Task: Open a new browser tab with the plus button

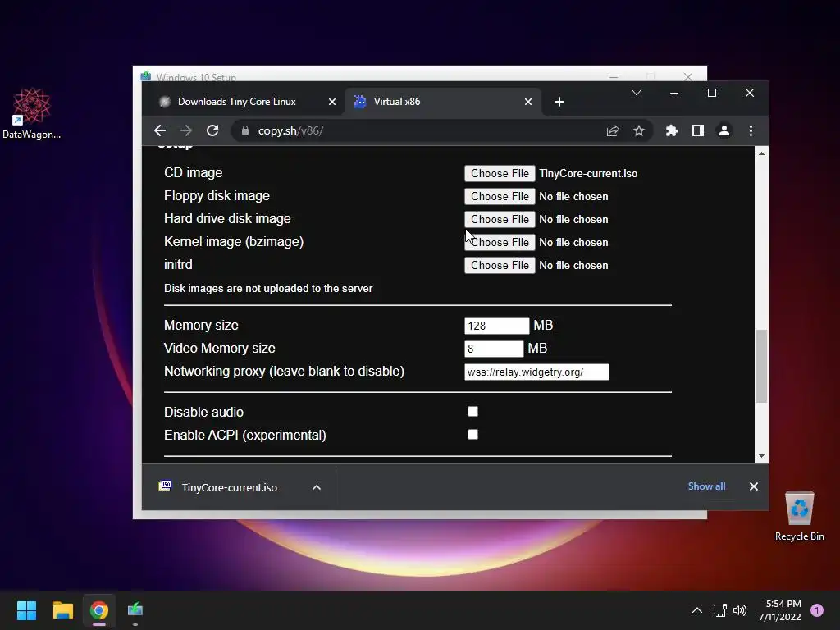Action: (x=559, y=102)
